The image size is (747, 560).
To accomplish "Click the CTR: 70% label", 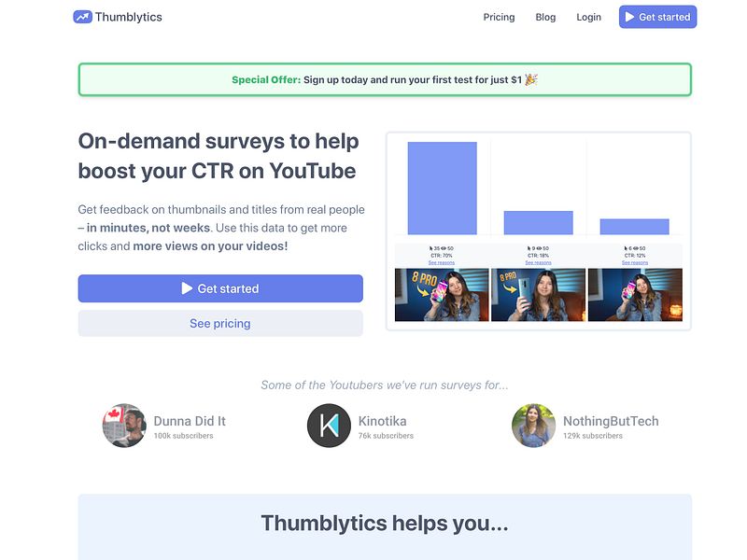I will (442, 256).
